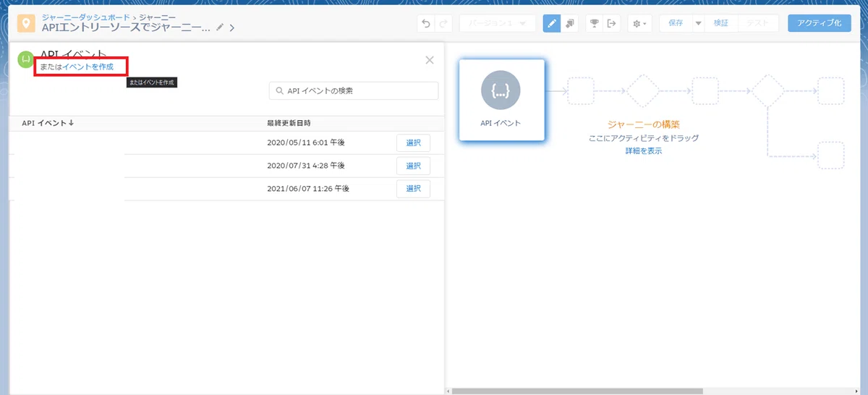Open the goal trophy icon

tap(594, 23)
